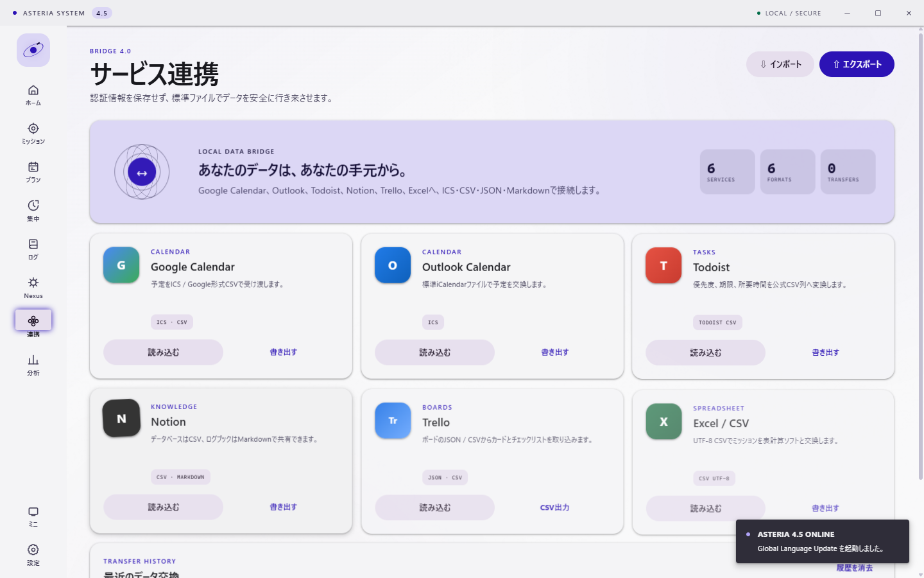The width and height of the screenshot is (924, 578).
Task: Click the 6 FORMATS stat tile
Action: tap(787, 171)
